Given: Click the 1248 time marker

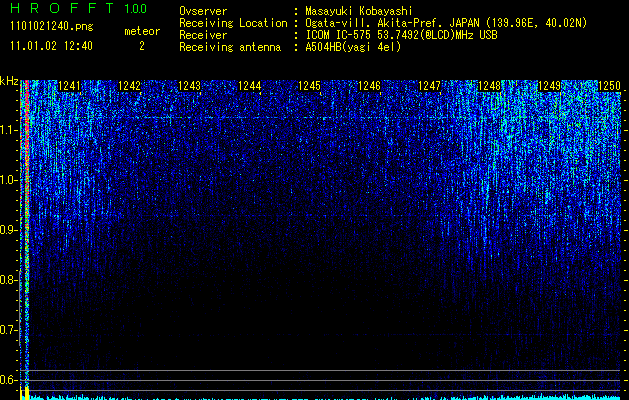Looking at the screenshot, I should 490,86.
